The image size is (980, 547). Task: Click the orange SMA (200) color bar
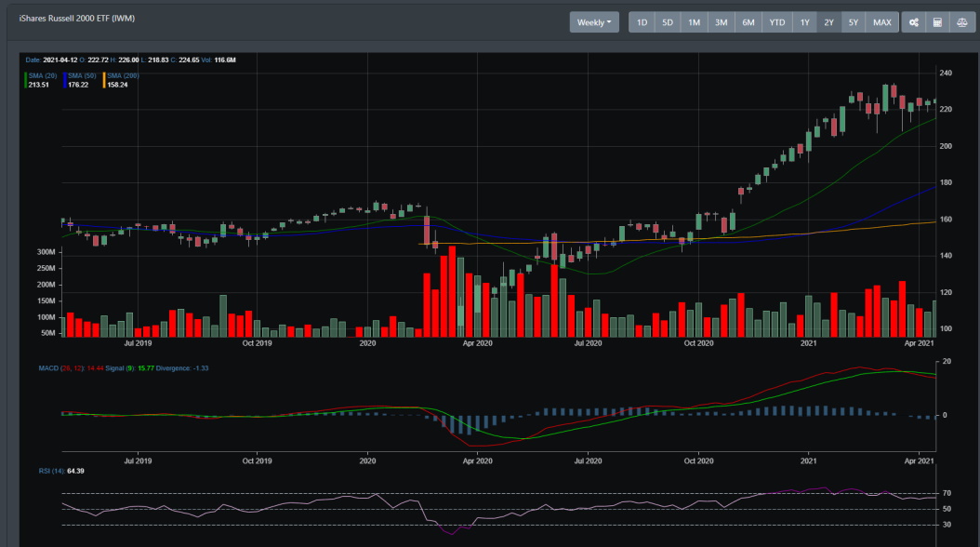[104, 80]
